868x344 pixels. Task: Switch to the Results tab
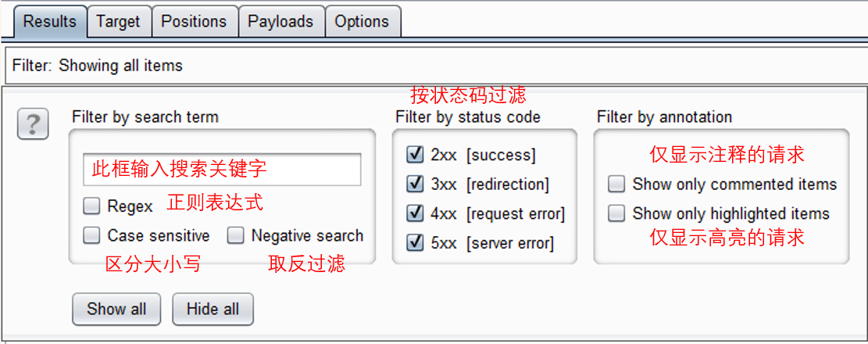point(50,21)
